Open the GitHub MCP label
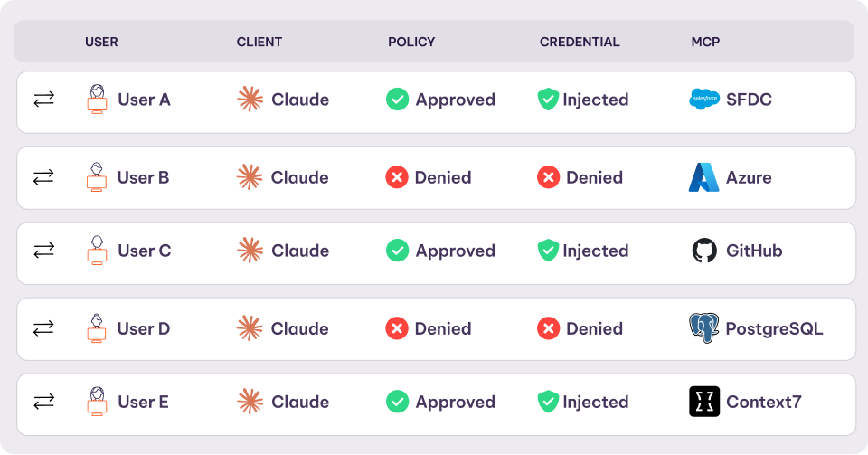868x455 pixels. [754, 251]
